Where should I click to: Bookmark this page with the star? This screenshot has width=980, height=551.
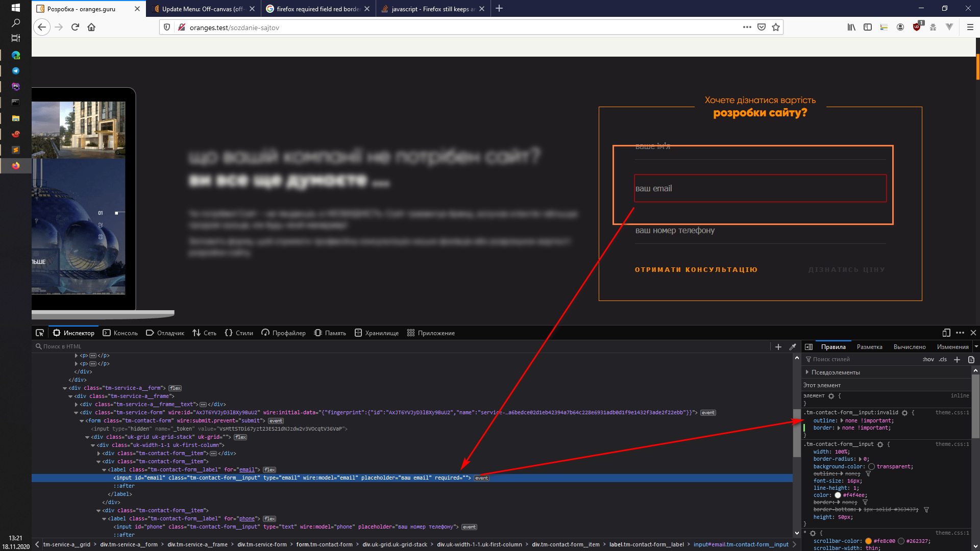point(776,27)
